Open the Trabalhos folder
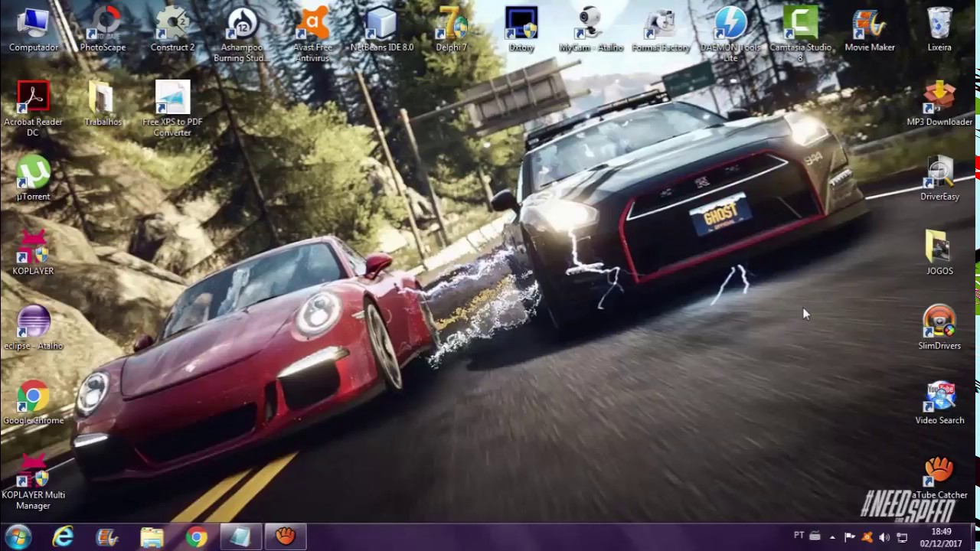Screen dimensions: 980x551 [103, 103]
